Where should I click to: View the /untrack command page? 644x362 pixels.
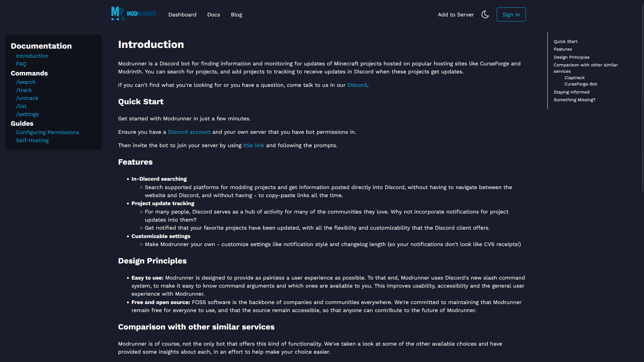tap(27, 98)
